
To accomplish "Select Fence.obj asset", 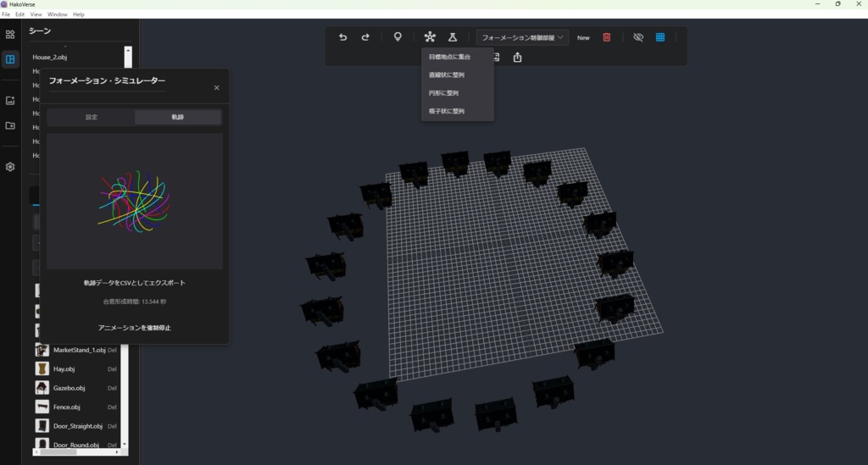I will pyautogui.click(x=66, y=407).
